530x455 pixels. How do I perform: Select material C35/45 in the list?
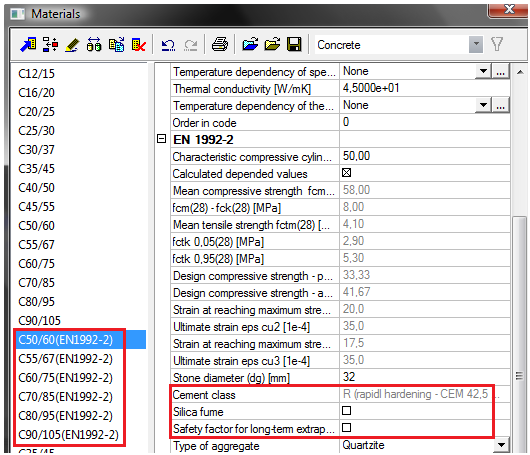(37, 169)
